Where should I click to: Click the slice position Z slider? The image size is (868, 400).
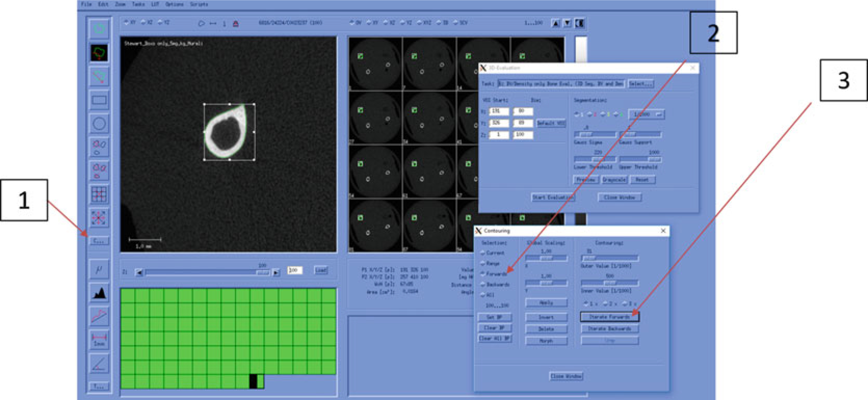tap(207, 272)
